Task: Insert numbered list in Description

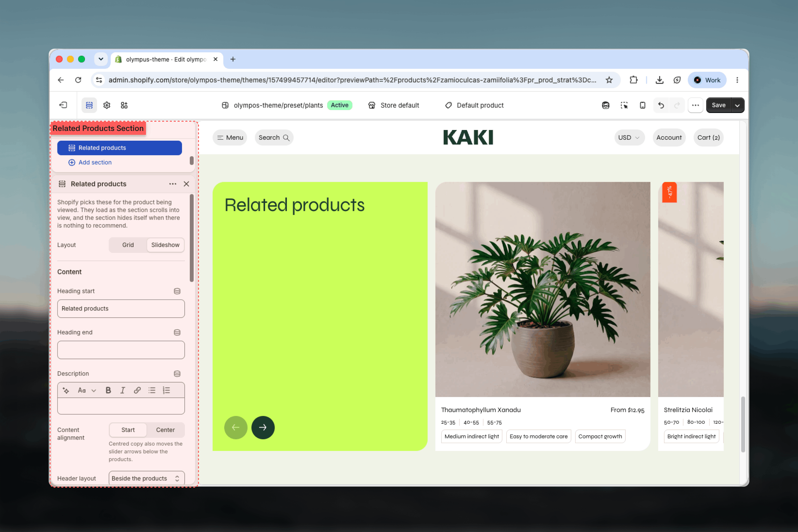Action: [166, 391]
